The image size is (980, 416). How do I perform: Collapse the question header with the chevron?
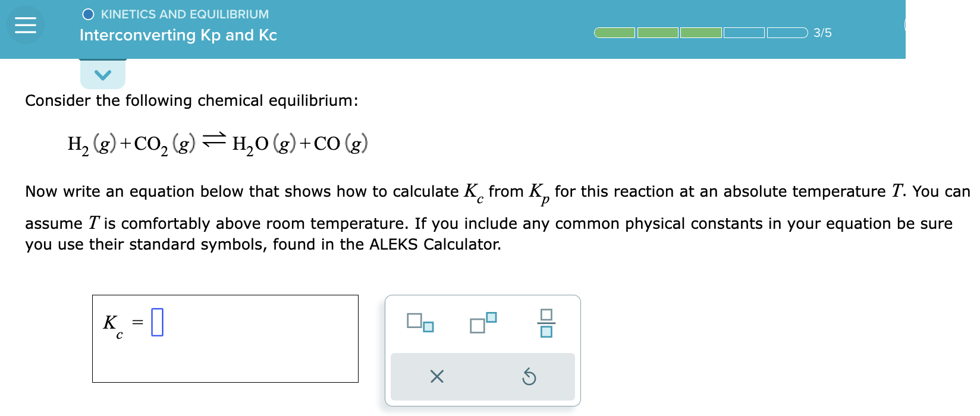[x=103, y=74]
